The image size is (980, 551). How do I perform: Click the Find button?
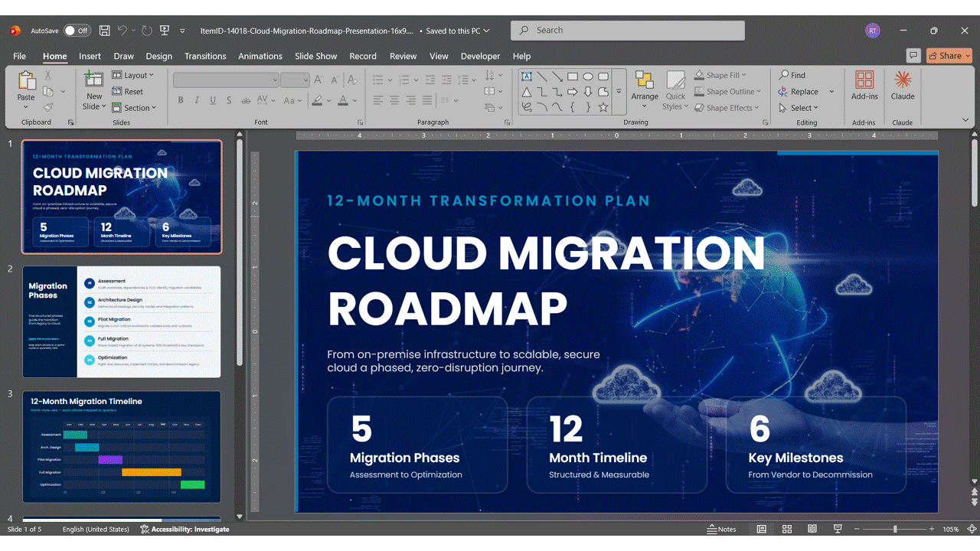tap(792, 75)
